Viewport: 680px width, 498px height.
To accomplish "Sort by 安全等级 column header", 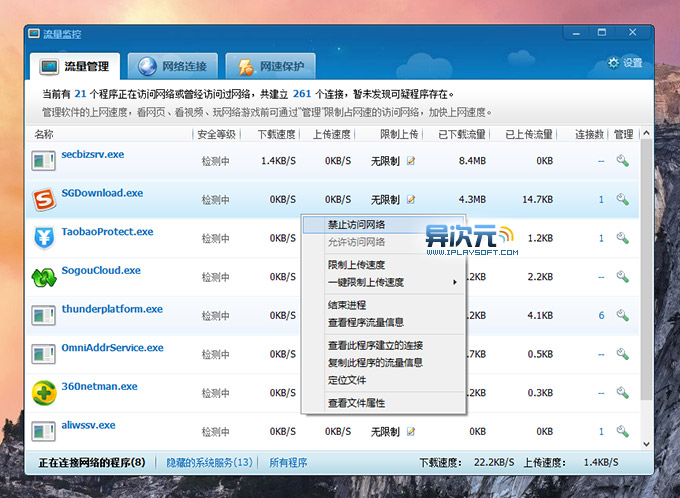I will click(x=216, y=134).
